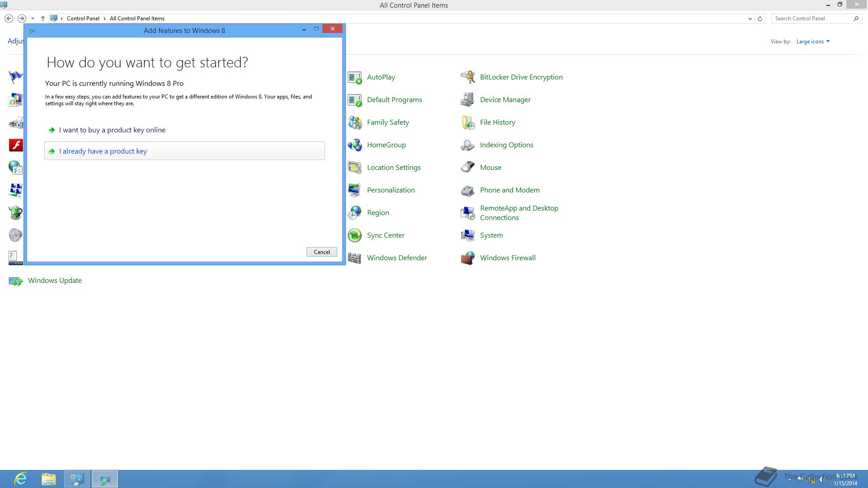
Task: Open the Device Manager icon
Action: coord(467,100)
